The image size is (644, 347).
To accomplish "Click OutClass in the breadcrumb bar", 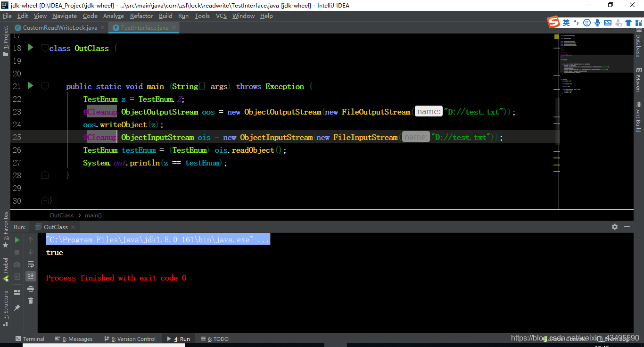I will pos(62,215).
